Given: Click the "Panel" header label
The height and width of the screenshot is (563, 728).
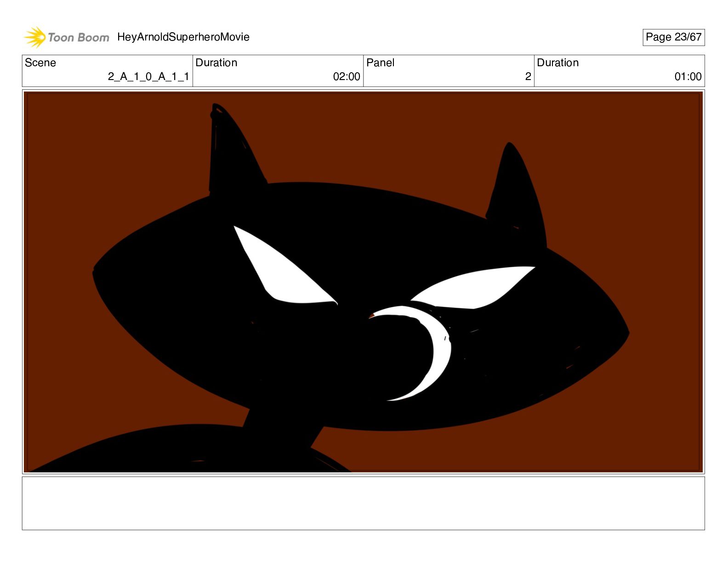Looking at the screenshot, I should click(x=381, y=63).
